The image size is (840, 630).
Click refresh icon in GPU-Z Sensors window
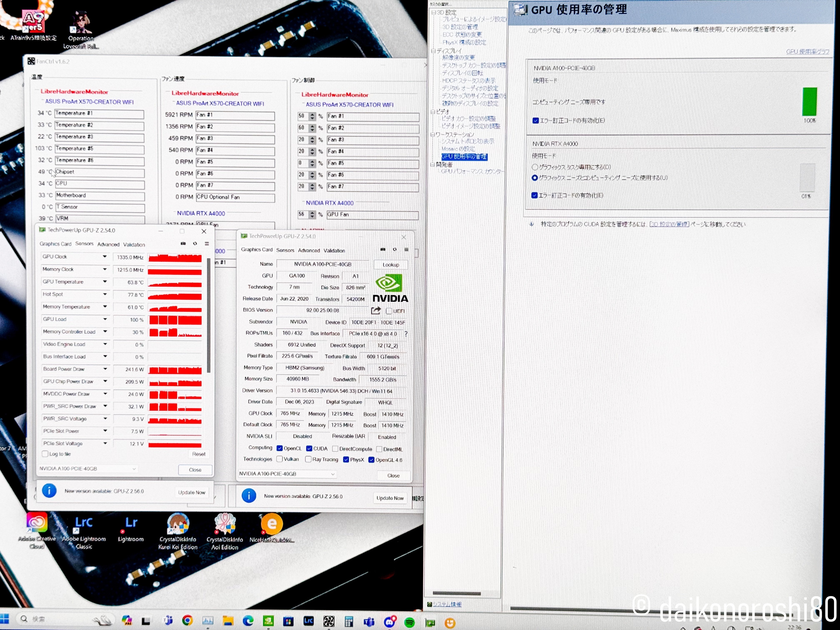pyautogui.click(x=195, y=243)
